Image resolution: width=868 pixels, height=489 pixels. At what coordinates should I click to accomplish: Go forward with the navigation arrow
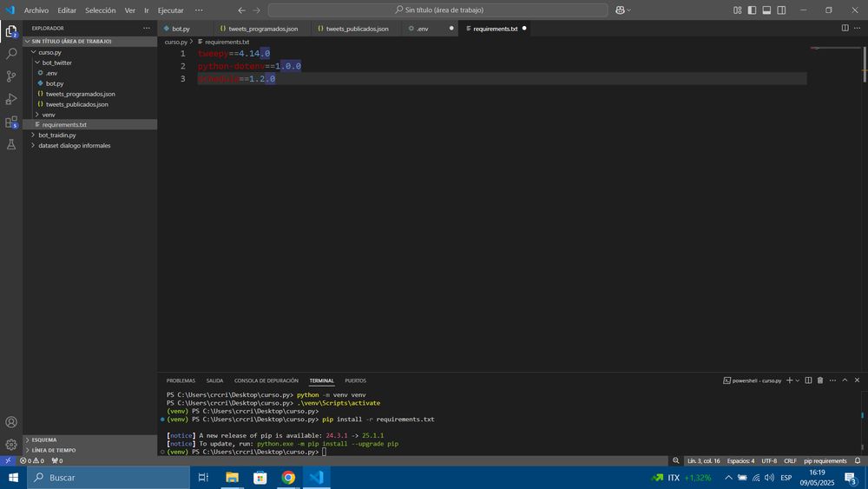256,10
